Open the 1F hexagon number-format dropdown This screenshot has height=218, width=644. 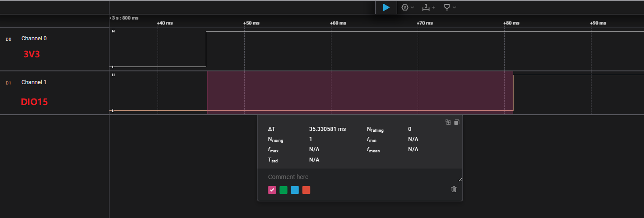(408, 7)
